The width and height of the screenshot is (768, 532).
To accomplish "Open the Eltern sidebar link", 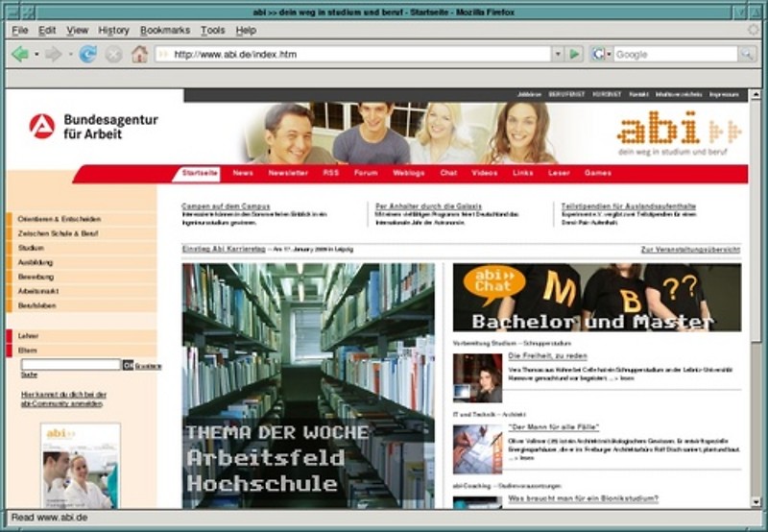I will 28,351.
